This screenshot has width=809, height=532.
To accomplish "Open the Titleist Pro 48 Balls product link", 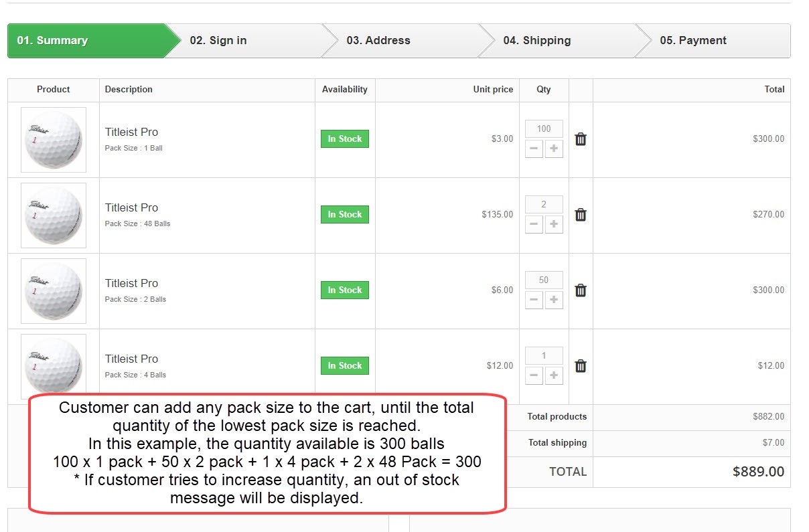I will [x=131, y=207].
